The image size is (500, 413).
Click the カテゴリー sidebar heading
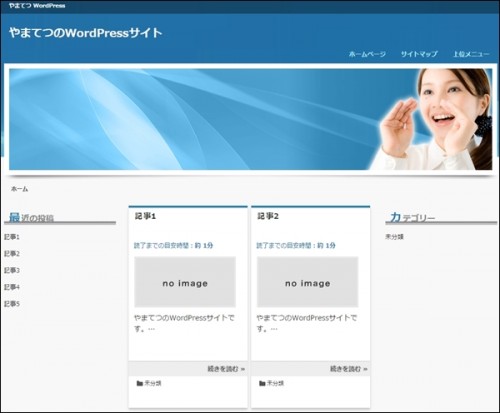413,218
